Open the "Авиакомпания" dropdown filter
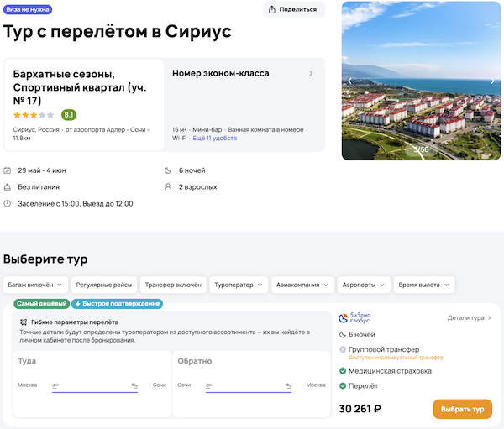Image resolution: width=504 pixels, height=429 pixels. click(303, 285)
